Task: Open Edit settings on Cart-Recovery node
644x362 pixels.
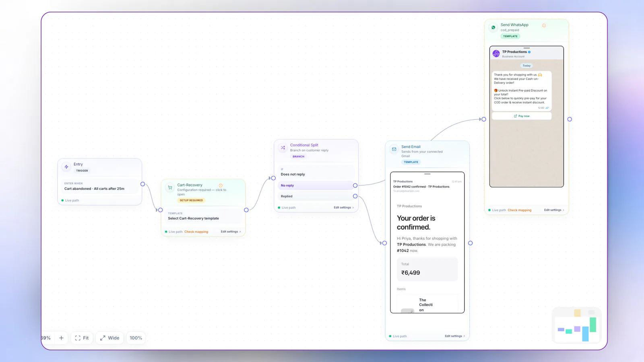Action: coord(231,232)
